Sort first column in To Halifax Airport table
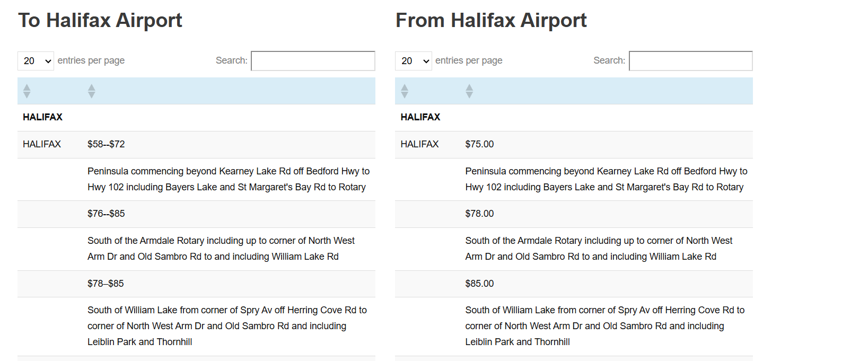 pyautogui.click(x=27, y=91)
